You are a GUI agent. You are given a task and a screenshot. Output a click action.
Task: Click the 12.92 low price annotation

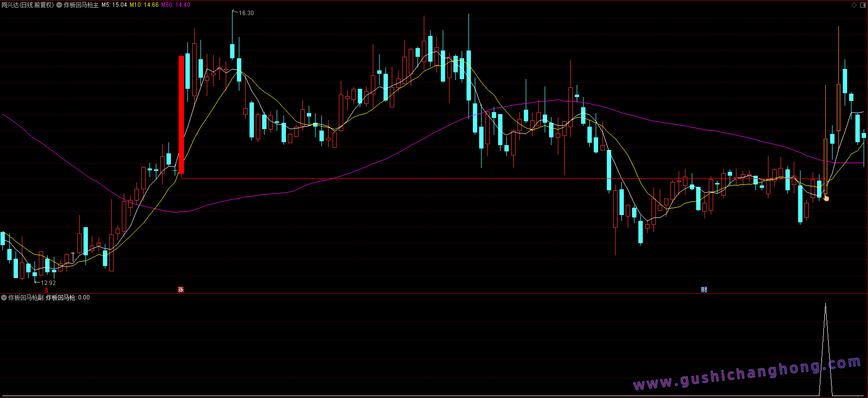click(48, 282)
